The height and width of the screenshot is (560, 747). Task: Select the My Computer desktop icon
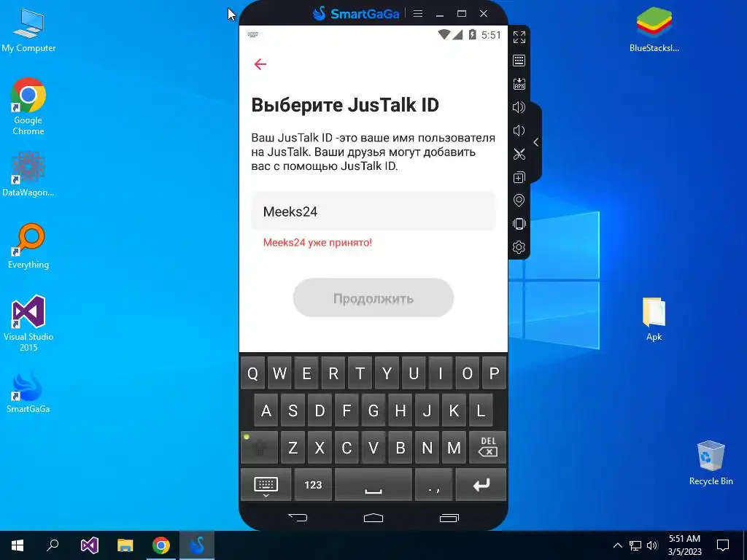pyautogui.click(x=28, y=30)
